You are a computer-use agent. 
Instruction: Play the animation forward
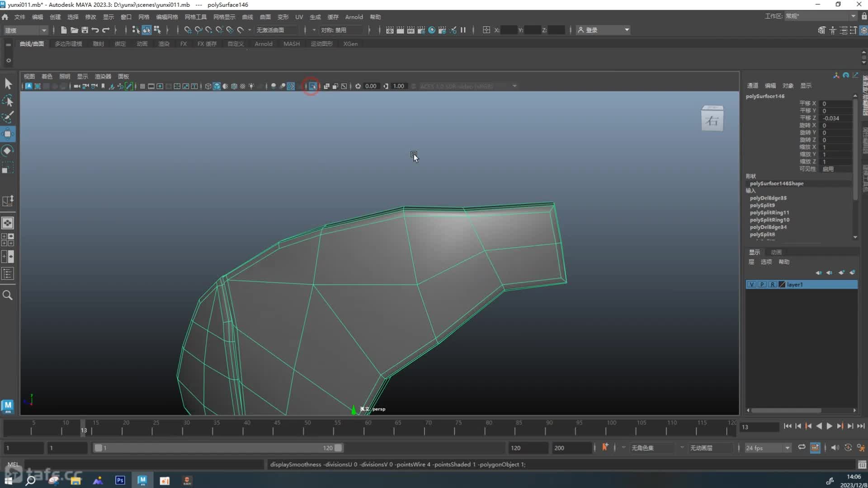829,426
